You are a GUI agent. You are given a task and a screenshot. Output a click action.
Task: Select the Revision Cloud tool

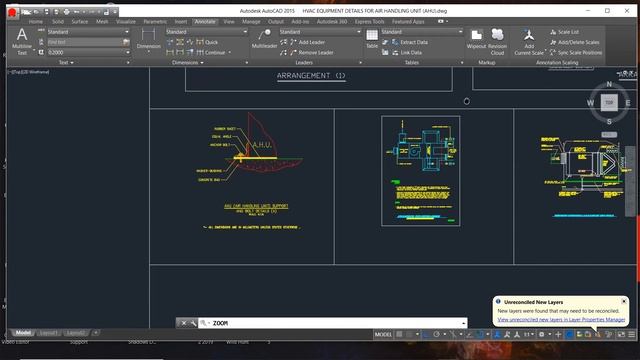tap(497, 42)
